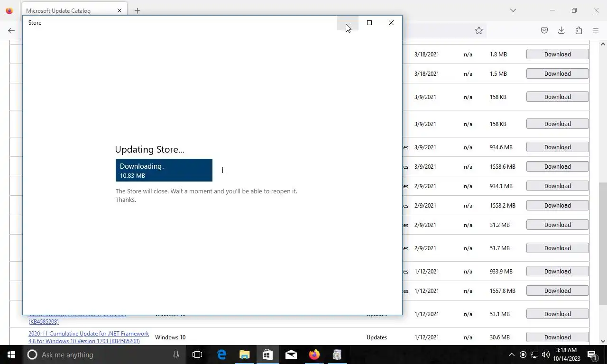Open a new Firefox tab

(137, 10)
